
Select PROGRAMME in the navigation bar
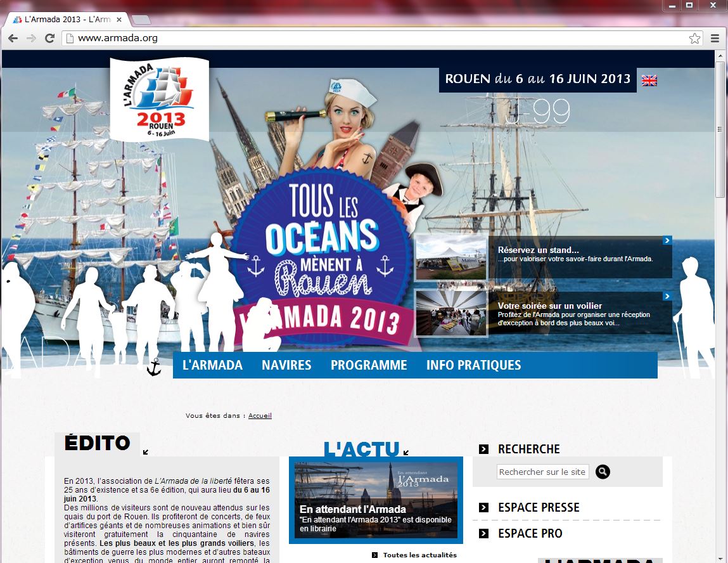[x=369, y=365]
